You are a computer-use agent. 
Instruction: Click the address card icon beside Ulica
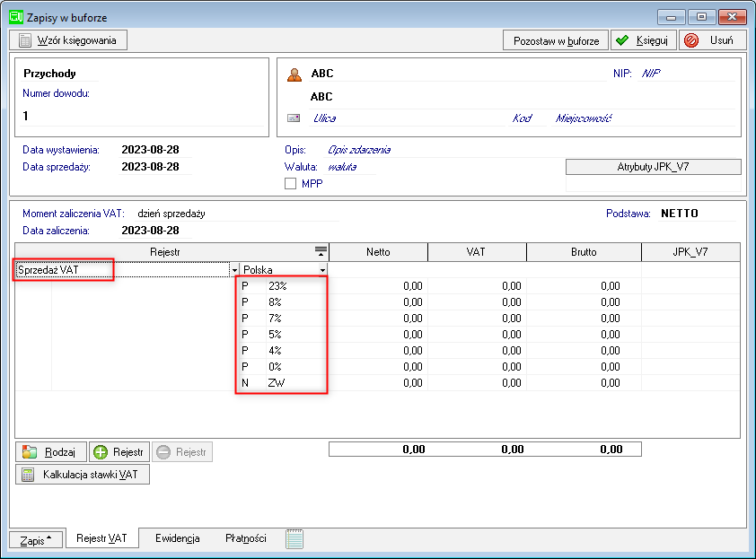point(294,118)
